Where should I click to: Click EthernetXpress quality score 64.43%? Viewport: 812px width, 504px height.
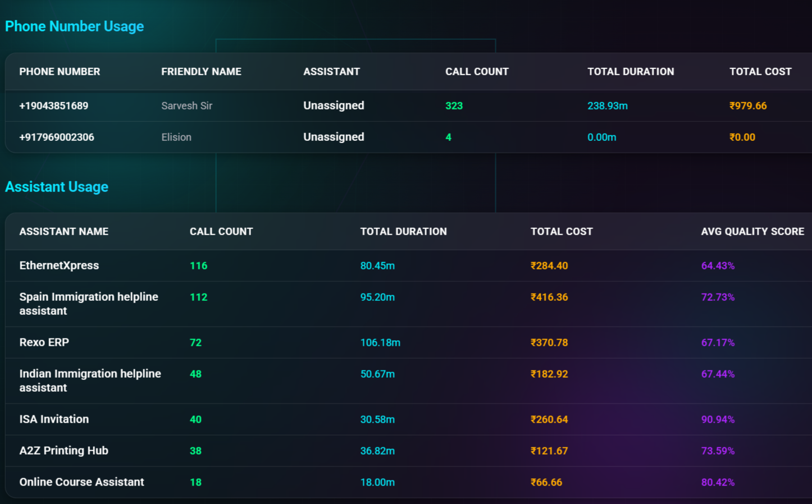(x=718, y=265)
